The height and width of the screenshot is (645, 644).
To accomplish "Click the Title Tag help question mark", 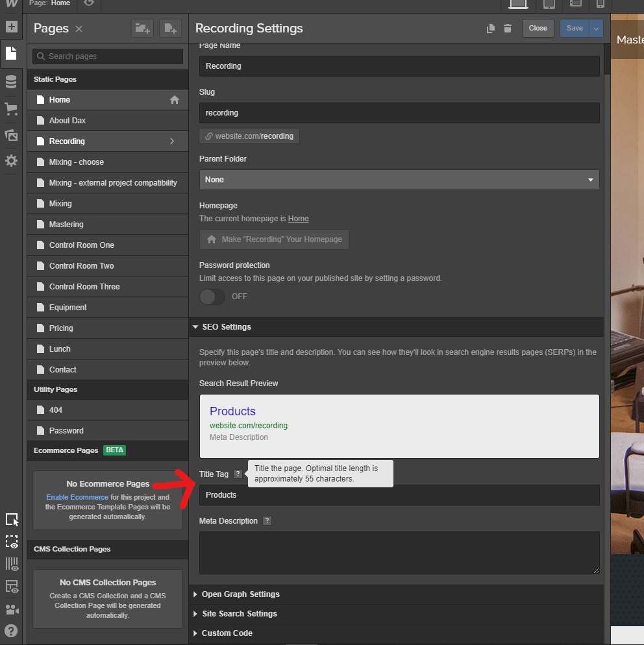I will tap(238, 474).
